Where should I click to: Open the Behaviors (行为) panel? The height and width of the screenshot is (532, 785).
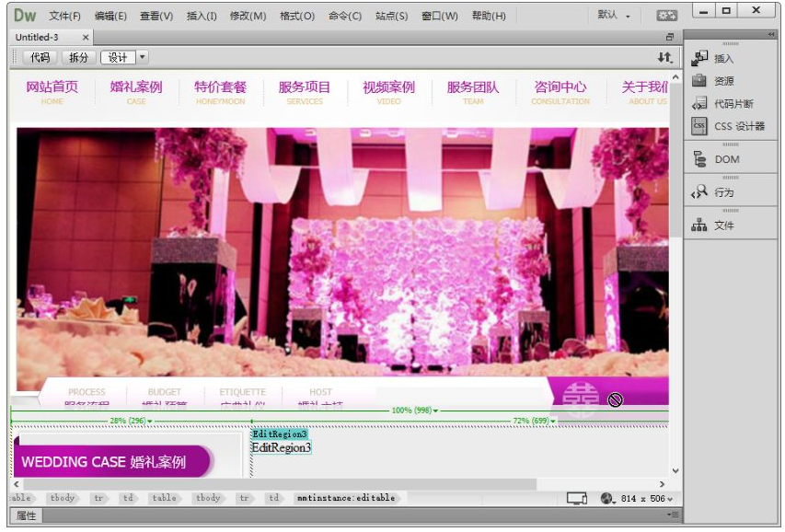click(x=700, y=192)
